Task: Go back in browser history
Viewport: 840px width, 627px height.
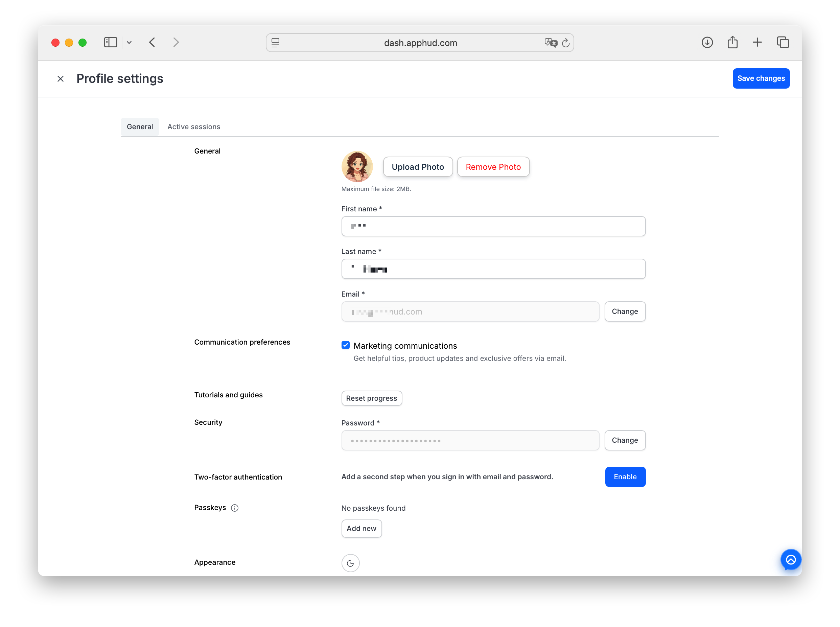Action: 152,42
